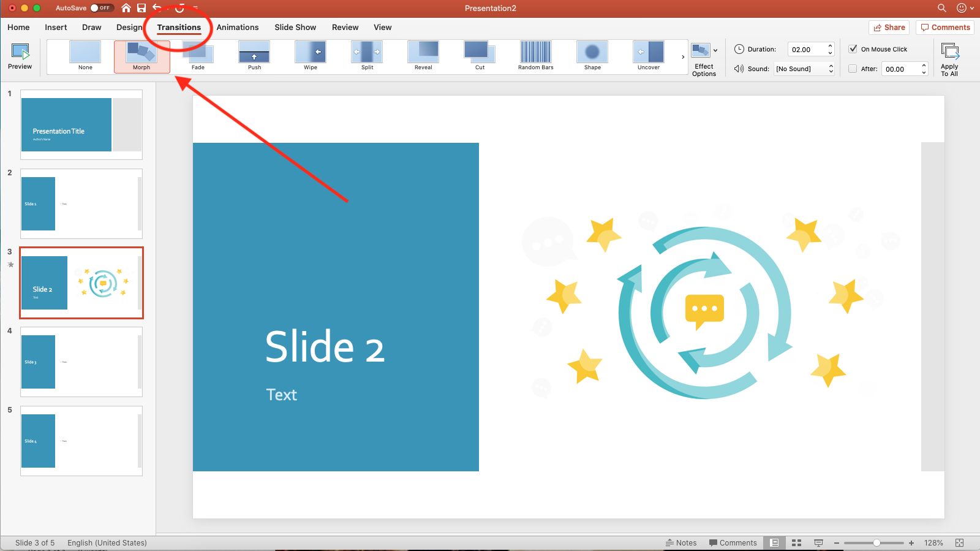Select the None transition
Image resolution: width=980 pixels, height=551 pixels.
point(85,56)
